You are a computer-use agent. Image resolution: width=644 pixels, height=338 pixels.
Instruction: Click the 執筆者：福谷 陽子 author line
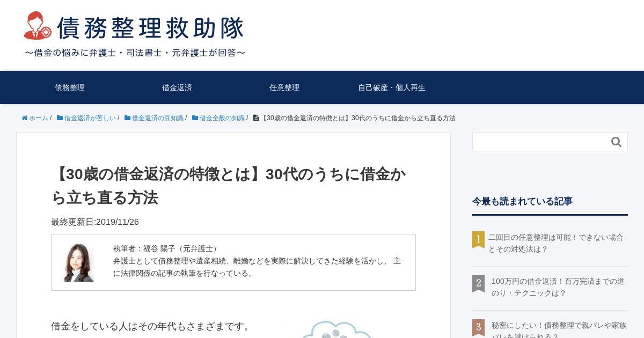pos(166,248)
